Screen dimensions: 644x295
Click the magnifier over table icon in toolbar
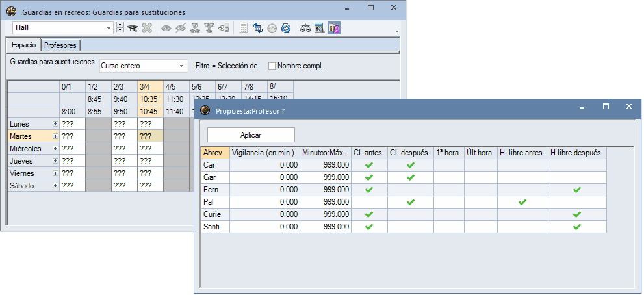click(x=320, y=28)
